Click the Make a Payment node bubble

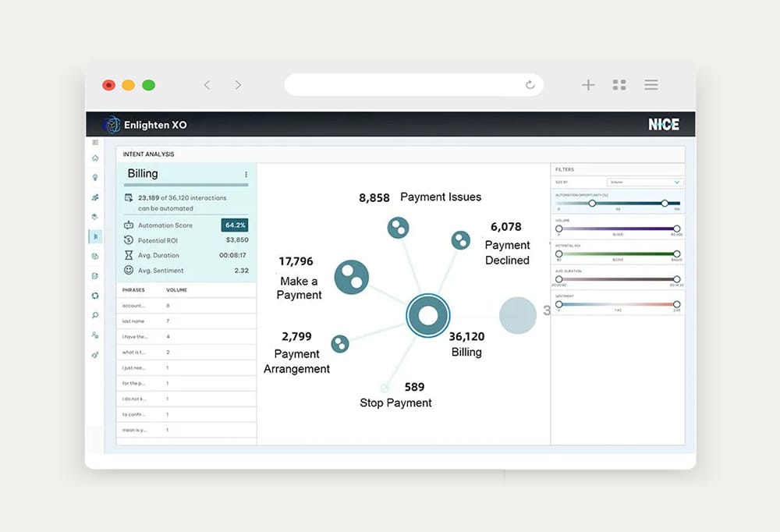(x=351, y=277)
